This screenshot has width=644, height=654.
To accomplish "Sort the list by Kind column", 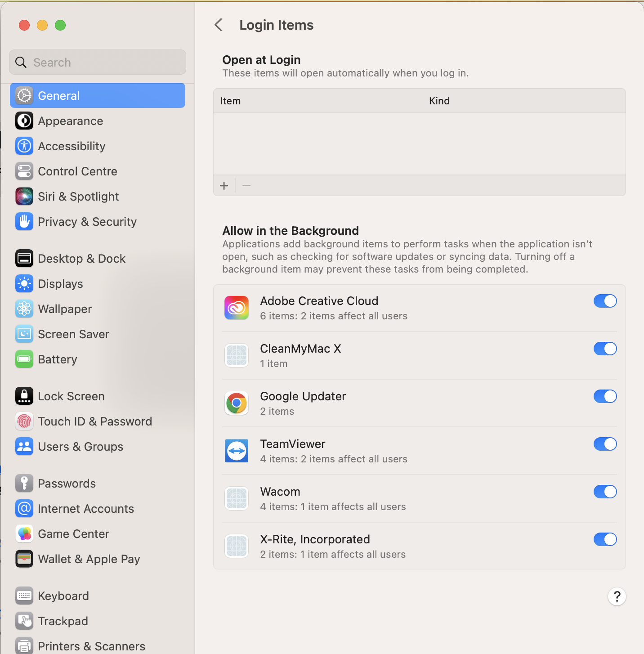I will pos(439,101).
